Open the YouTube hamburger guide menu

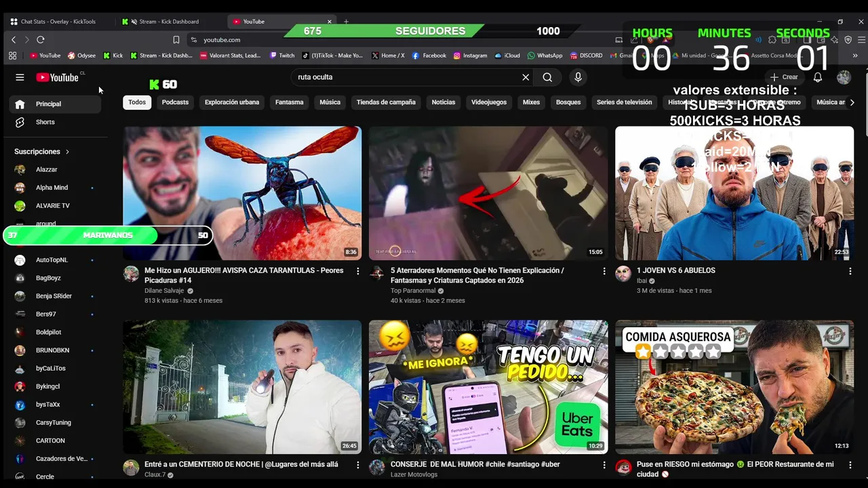tap(20, 77)
